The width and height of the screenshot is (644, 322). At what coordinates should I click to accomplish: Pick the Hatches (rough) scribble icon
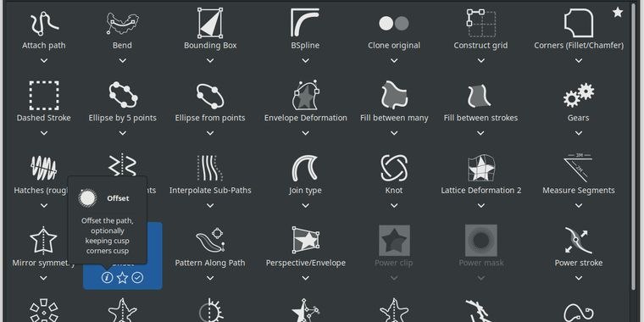tap(44, 168)
